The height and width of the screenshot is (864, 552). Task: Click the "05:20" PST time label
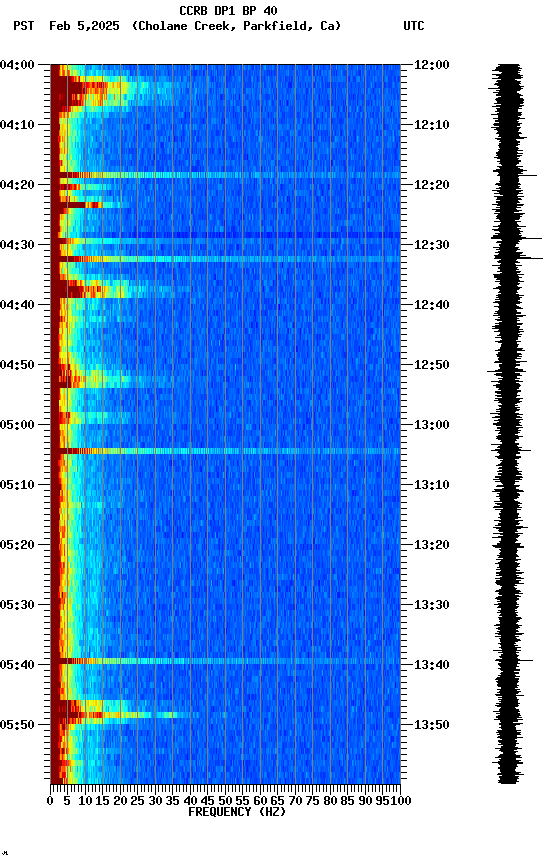click(17, 546)
